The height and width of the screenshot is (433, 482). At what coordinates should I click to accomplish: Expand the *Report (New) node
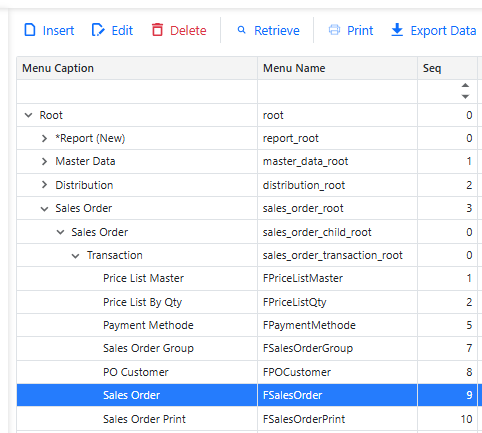pos(44,138)
